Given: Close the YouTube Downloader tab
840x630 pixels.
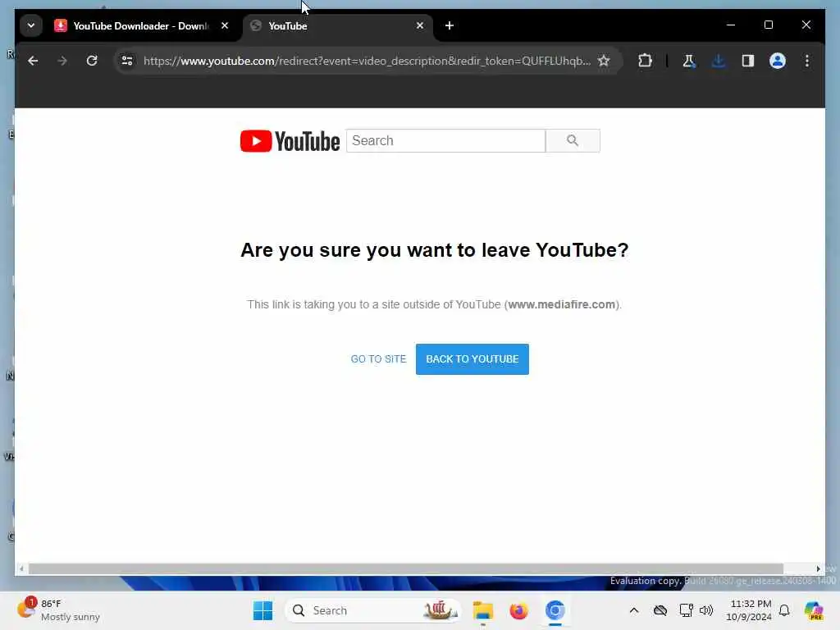Looking at the screenshot, I should 225,25.
